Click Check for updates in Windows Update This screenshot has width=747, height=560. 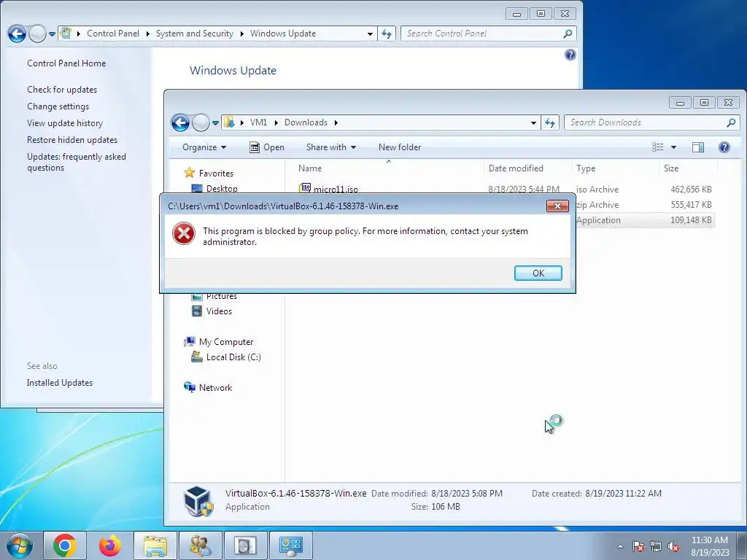[62, 90]
